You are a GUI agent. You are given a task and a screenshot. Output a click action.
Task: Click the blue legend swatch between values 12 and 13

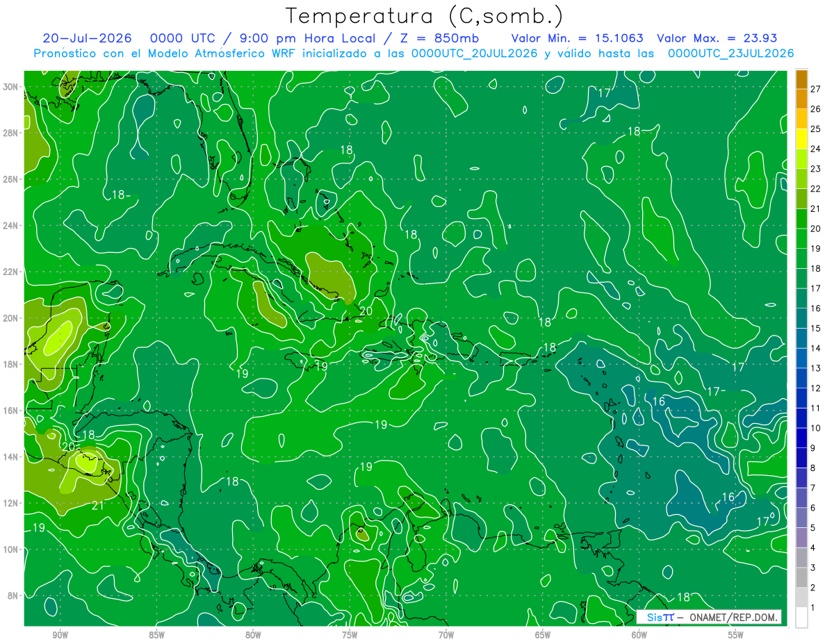point(801,377)
